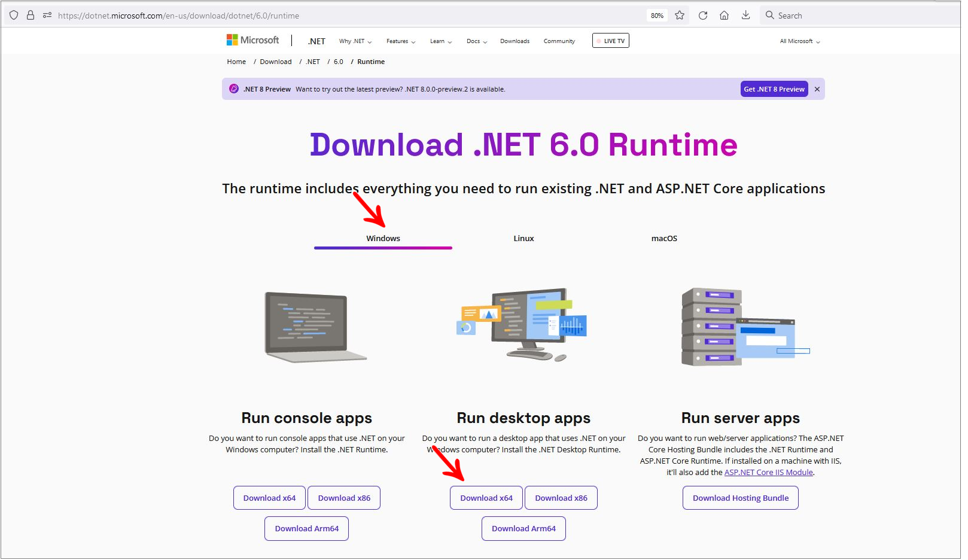Download Arm64 under Run console apps
The width and height of the screenshot is (968, 560).
point(307,528)
